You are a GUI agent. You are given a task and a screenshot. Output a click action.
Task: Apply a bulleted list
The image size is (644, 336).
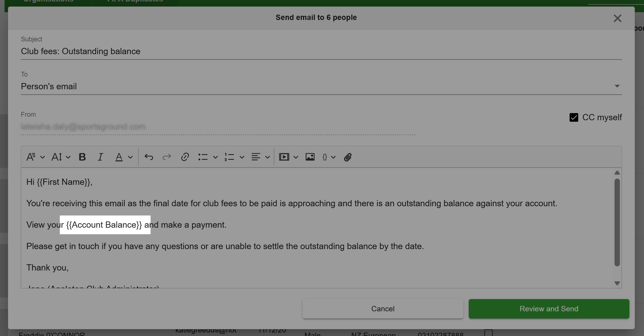203,157
